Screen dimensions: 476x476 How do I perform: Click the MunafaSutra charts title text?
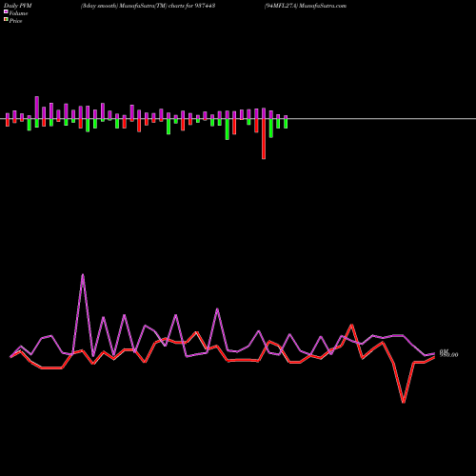point(148,6)
